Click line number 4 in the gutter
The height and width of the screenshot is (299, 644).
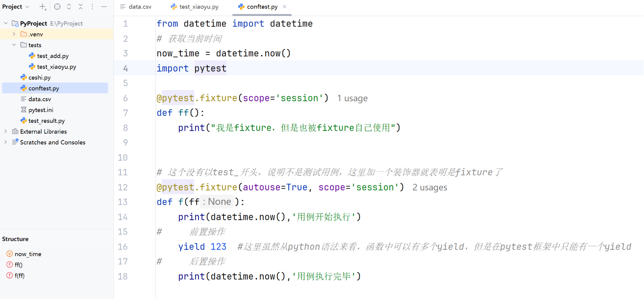point(125,68)
